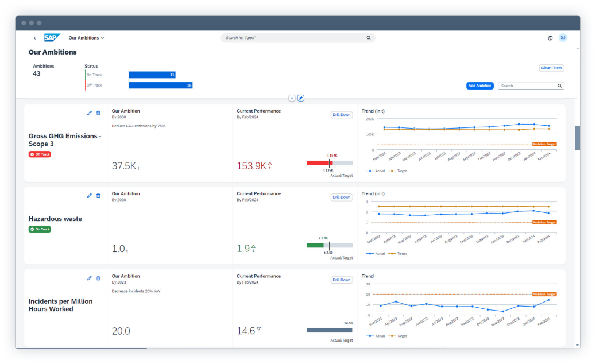
Task: Click the SAP logo in the header
Action: pyautogui.click(x=52, y=37)
